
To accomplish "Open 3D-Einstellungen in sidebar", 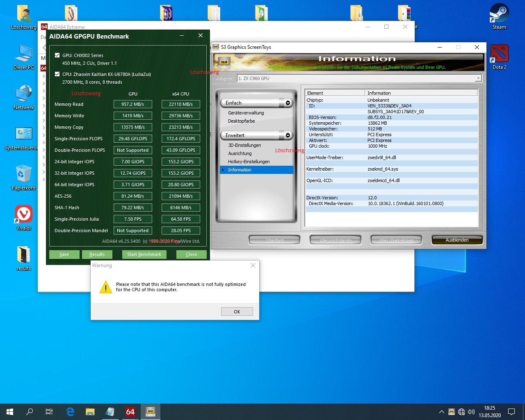I will (x=244, y=145).
